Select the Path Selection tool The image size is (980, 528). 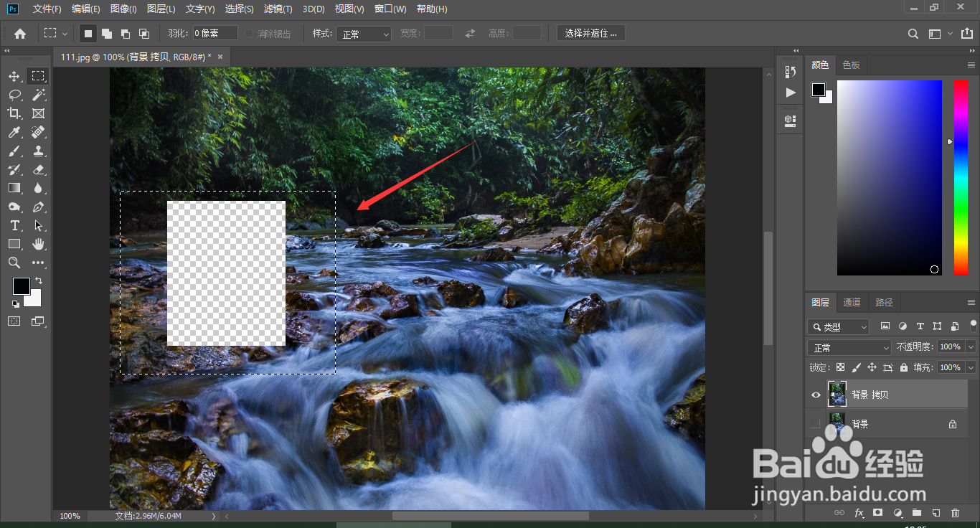39,225
